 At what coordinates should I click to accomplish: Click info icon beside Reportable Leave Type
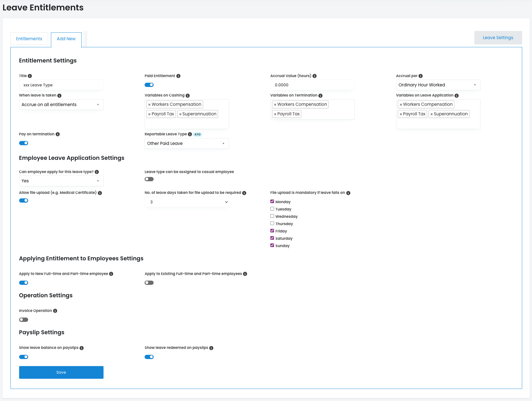click(190, 134)
